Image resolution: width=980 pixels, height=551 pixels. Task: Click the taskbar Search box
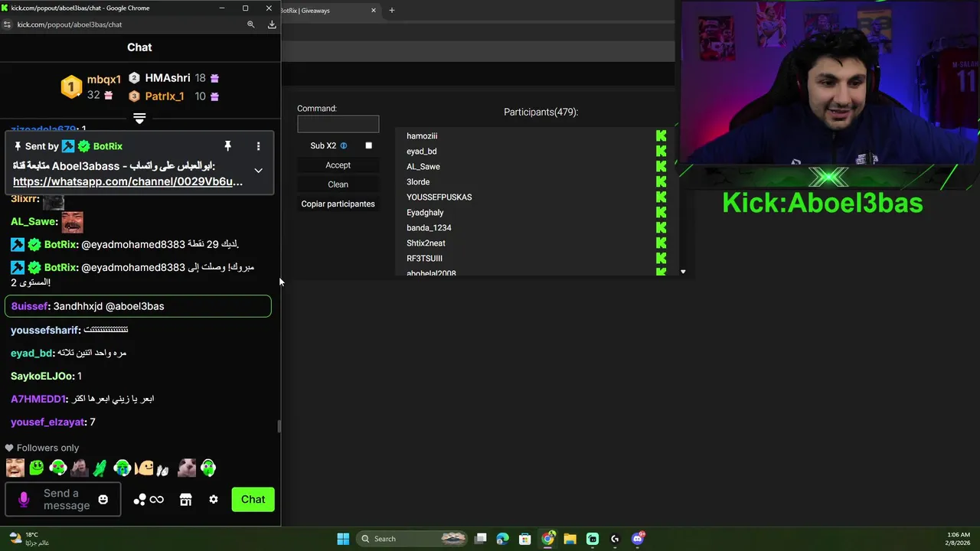point(412,539)
